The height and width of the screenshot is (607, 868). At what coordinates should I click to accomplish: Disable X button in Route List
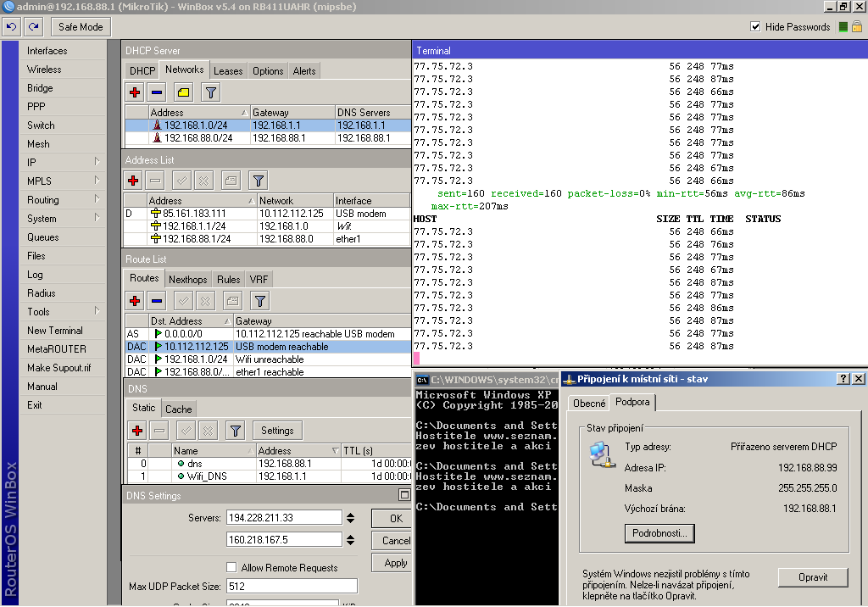[x=205, y=301]
